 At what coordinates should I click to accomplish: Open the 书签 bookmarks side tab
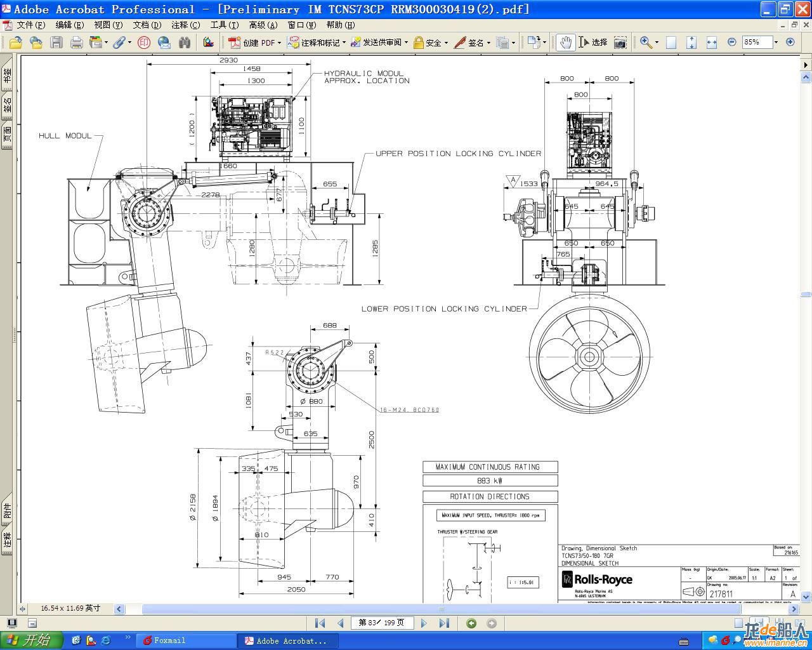coord(7,76)
